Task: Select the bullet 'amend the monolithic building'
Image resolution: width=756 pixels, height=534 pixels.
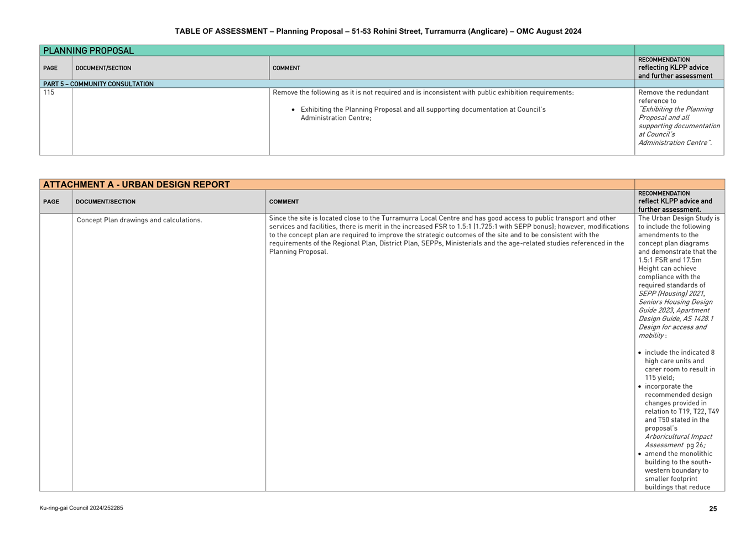Action: 677,470
